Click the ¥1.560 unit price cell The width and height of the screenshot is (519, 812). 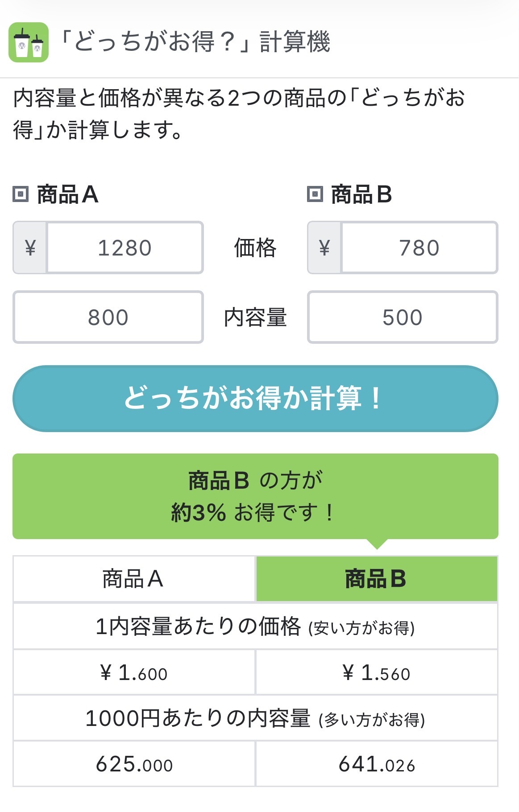pos(376,672)
